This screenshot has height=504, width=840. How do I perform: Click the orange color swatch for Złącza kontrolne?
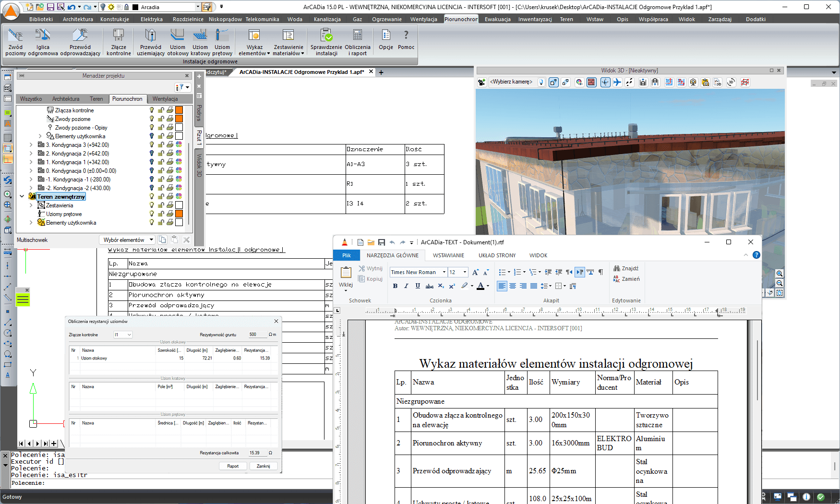coord(179,110)
